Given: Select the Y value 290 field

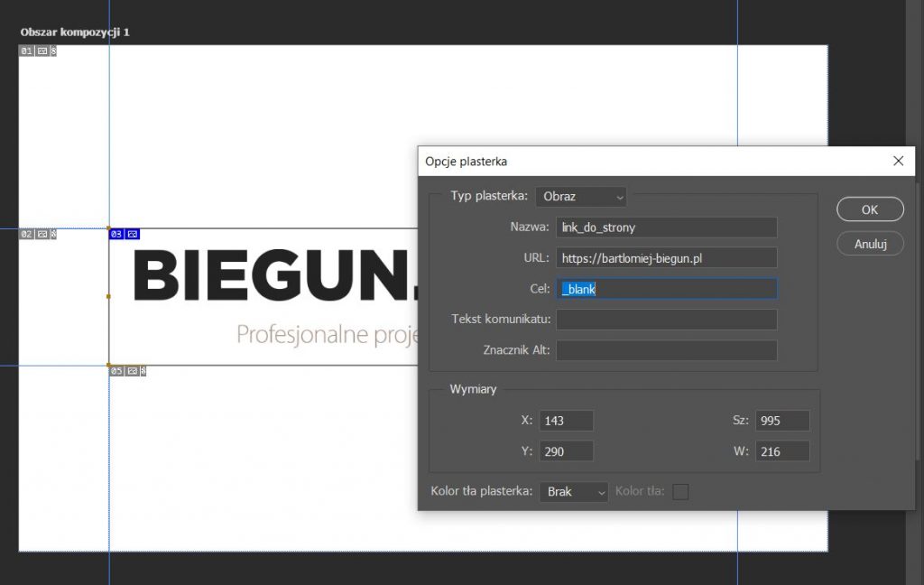Looking at the screenshot, I should point(567,451).
